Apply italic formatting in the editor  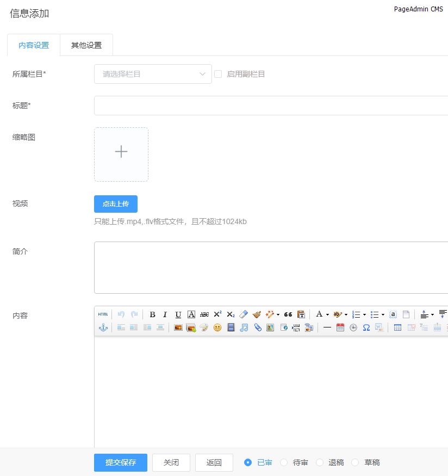click(x=165, y=314)
